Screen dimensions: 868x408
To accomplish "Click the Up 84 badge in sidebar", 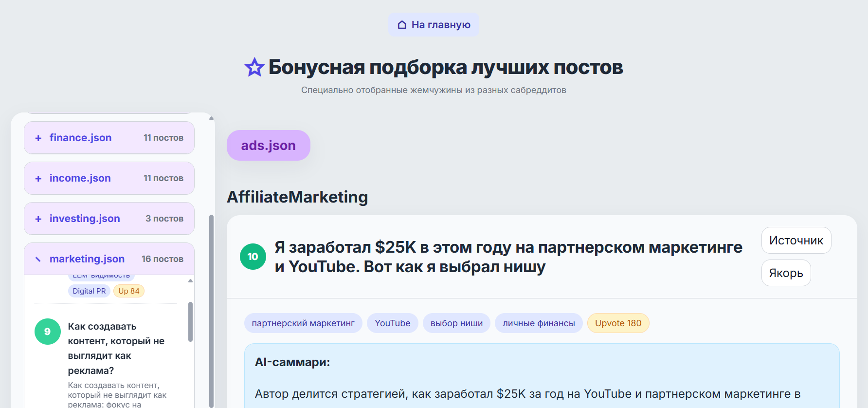I will click(129, 291).
